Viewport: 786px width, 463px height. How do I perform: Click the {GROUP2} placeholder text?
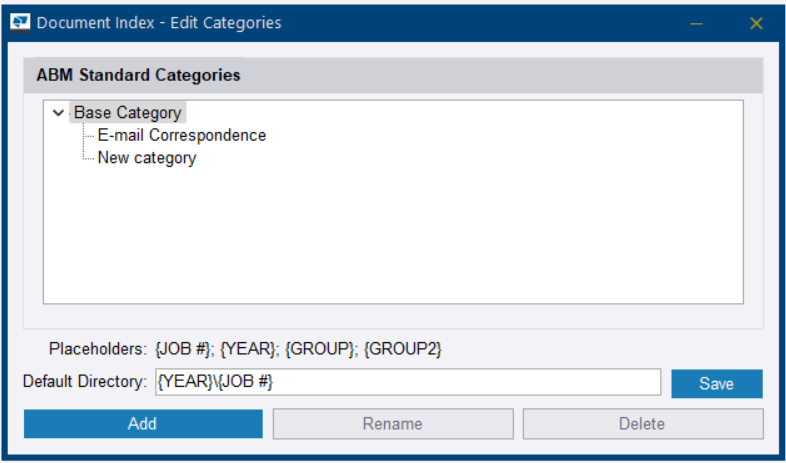pos(403,349)
